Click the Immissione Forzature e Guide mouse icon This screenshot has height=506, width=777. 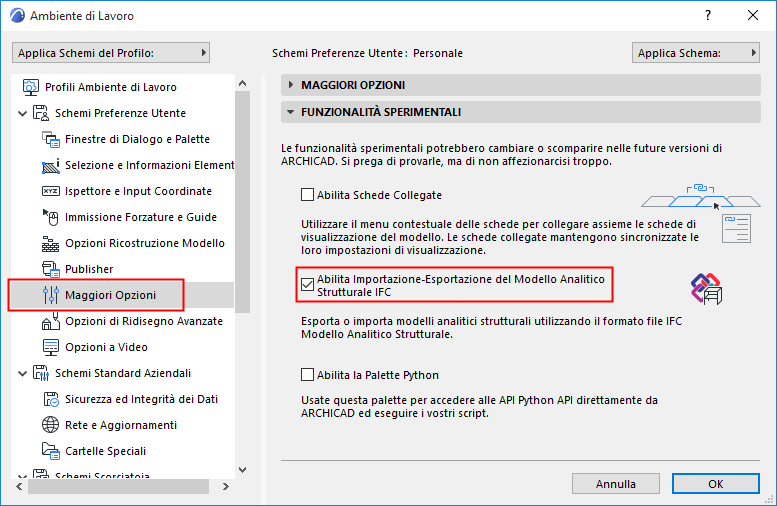click(x=51, y=217)
